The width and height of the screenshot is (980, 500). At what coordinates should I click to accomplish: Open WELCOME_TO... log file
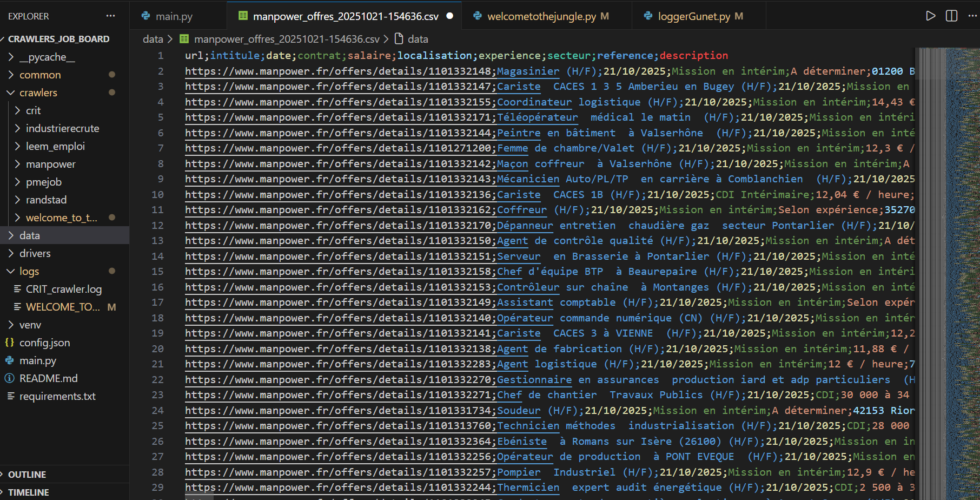63,307
